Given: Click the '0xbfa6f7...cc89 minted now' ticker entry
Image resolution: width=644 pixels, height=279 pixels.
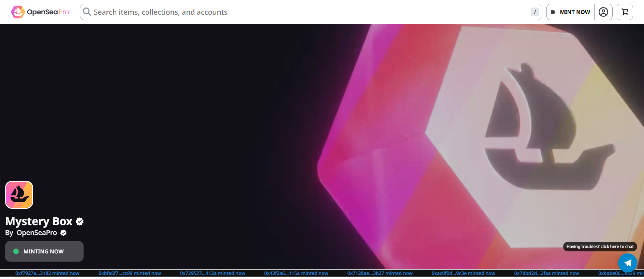Looking at the screenshot, I should click(x=130, y=273).
